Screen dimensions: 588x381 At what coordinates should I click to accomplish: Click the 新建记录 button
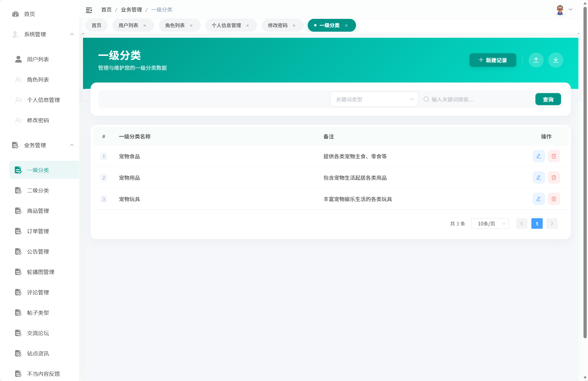point(492,60)
